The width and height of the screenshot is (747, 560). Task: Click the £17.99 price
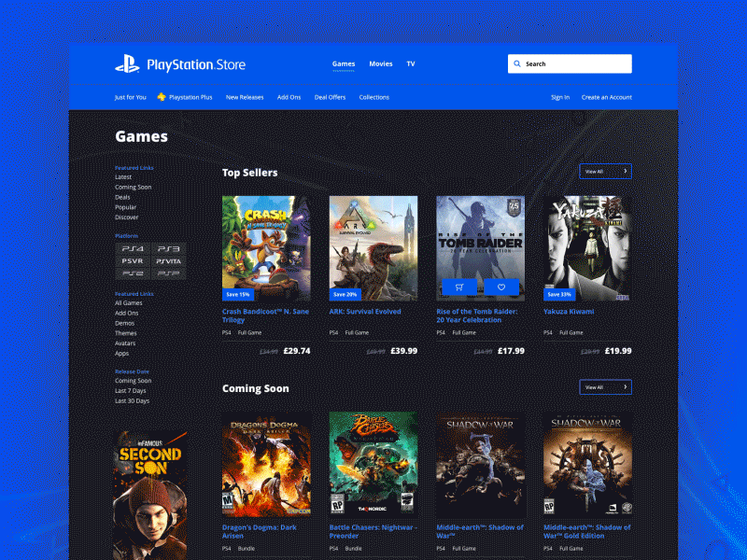point(511,351)
